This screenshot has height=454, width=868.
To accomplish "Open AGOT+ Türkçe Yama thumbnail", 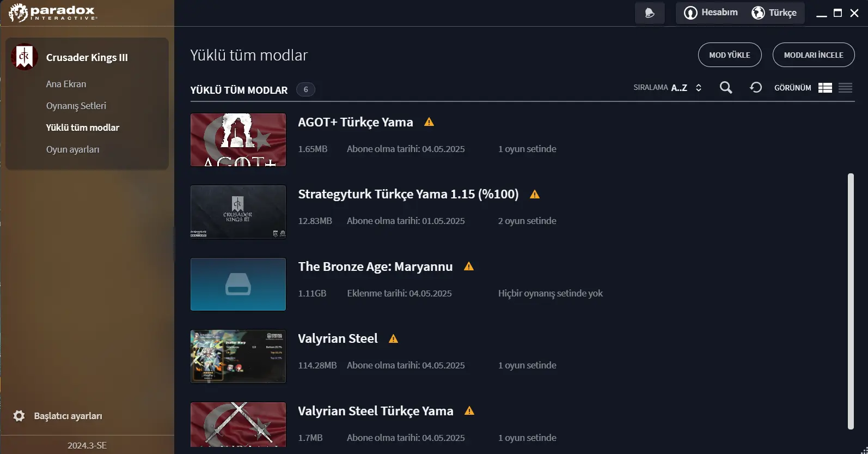I will pos(238,140).
